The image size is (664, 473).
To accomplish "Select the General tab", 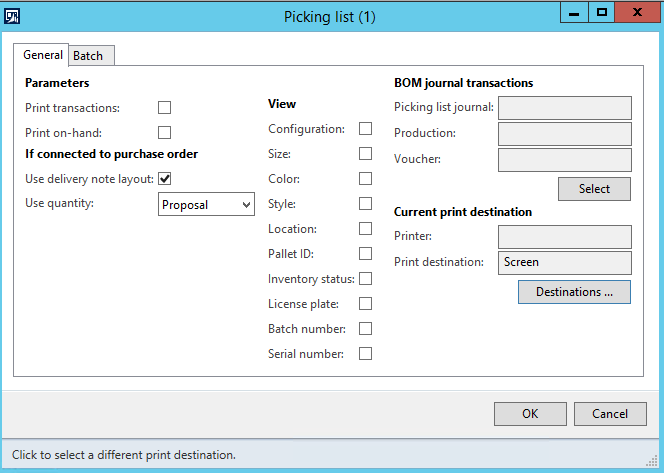I will (43, 55).
